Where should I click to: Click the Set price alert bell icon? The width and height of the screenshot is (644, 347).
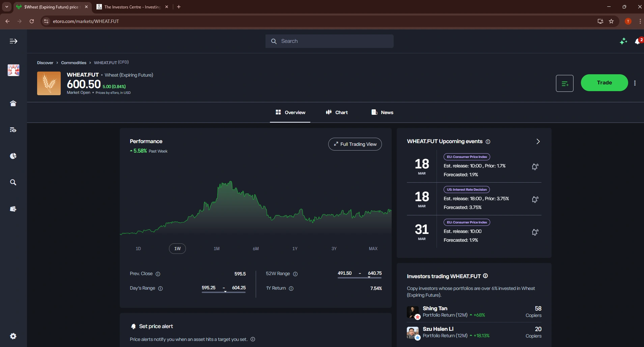tap(133, 326)
